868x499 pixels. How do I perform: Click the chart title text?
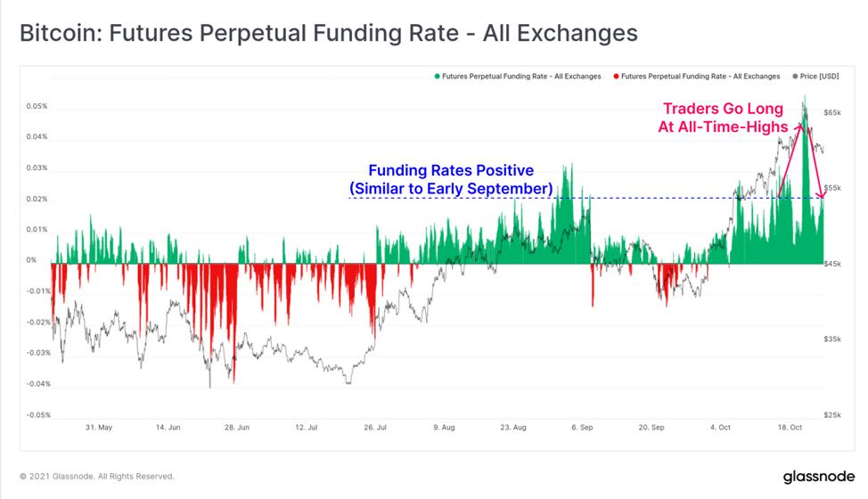coord(329,33)
